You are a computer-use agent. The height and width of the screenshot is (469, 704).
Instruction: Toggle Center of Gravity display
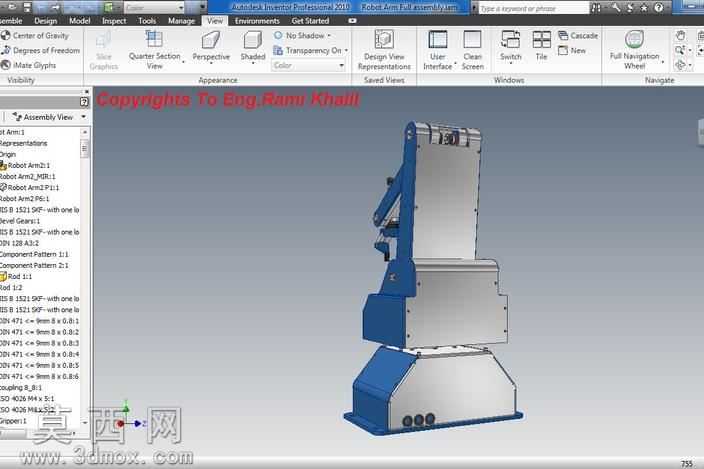[35, 35]
